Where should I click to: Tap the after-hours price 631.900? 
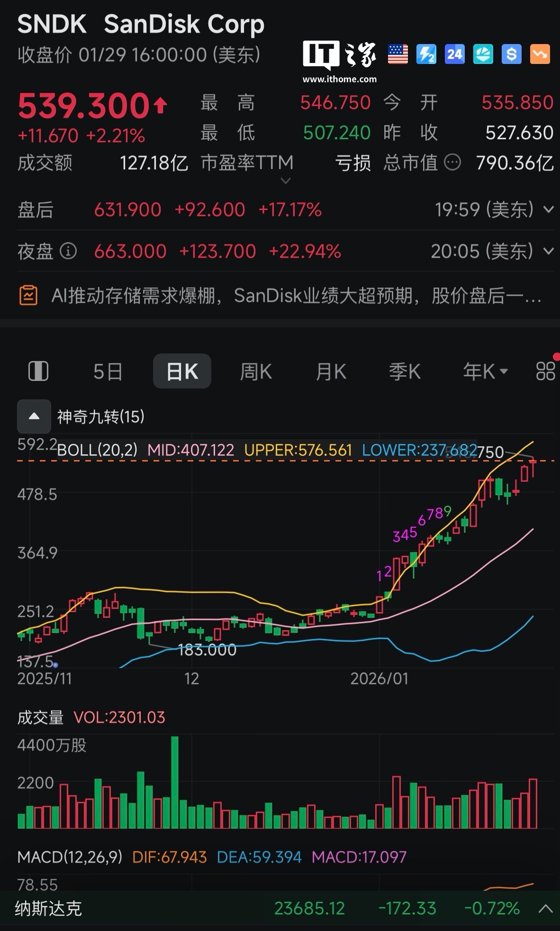[x=127, y=209]
